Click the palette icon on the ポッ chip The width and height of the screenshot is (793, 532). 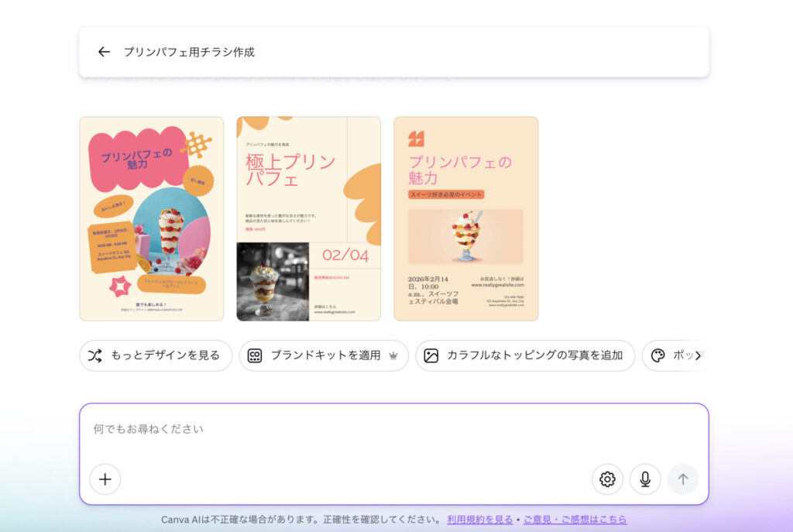(657, 355)
